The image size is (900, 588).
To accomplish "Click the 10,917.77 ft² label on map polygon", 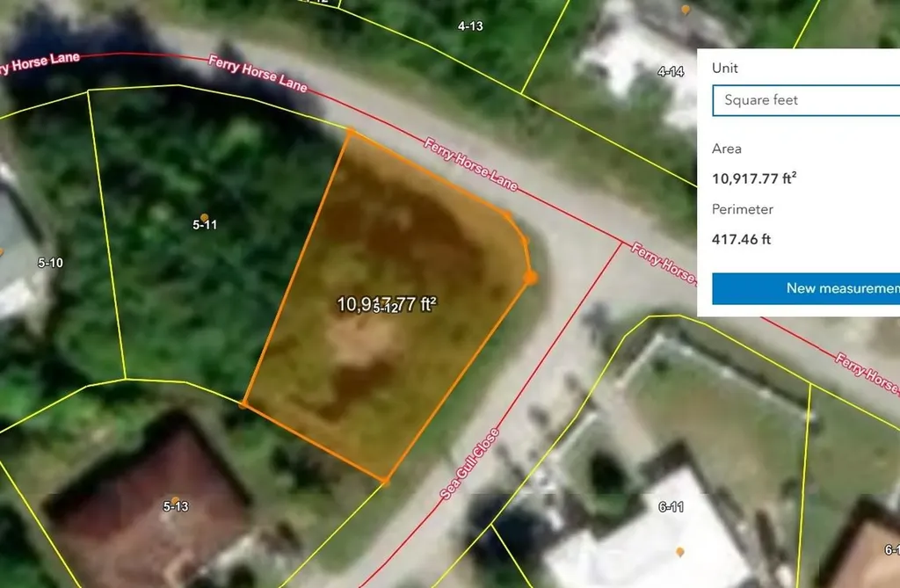I will [387, 304].
